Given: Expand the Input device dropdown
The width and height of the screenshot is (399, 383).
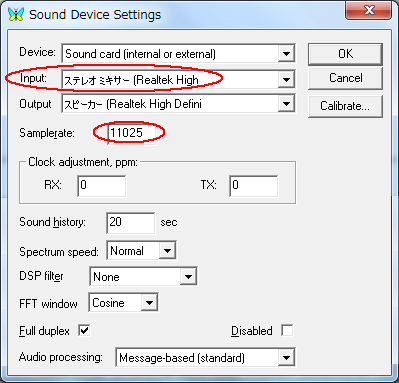Looking at the screenshot, I should pos(286,80).
